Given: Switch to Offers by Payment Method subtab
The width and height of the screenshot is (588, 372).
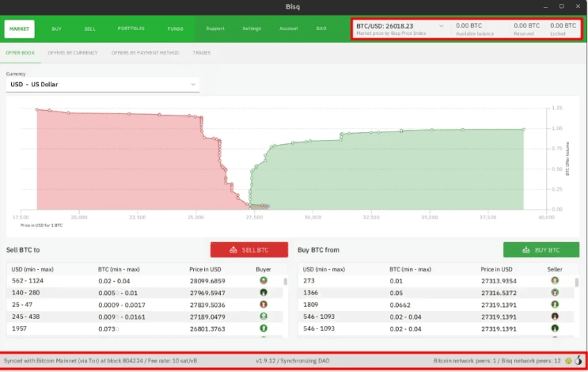Looking at the screenshot, I should (145, 53).
